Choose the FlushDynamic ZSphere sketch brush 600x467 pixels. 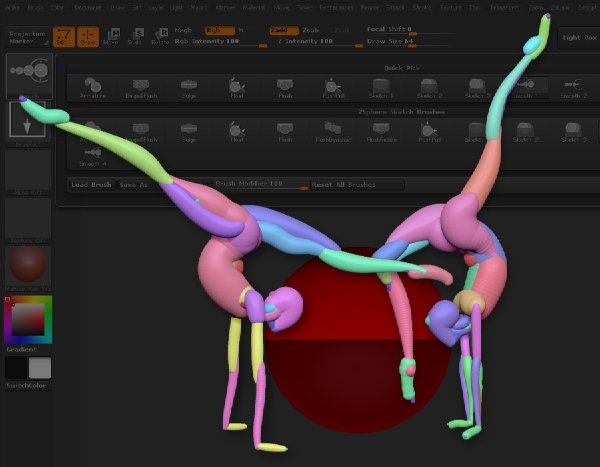point(333,132)
